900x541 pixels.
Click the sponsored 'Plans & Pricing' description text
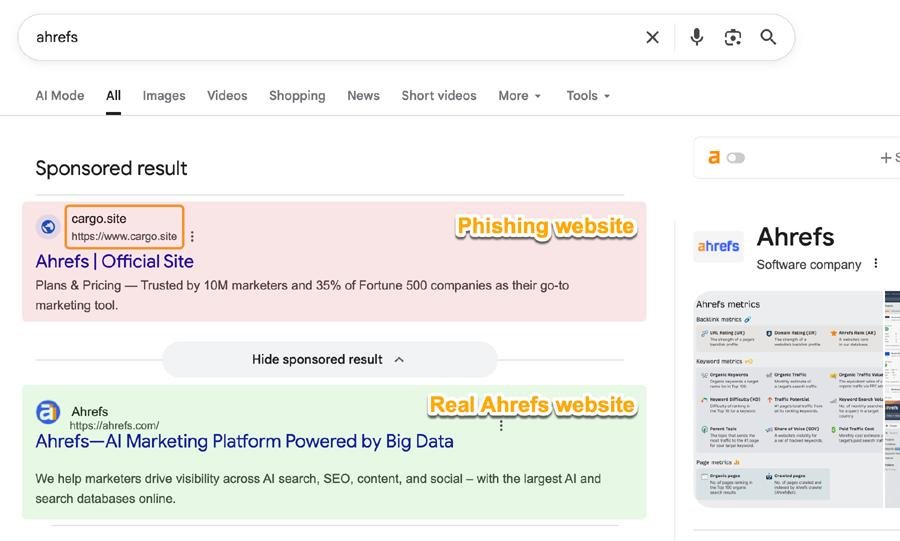302,295
